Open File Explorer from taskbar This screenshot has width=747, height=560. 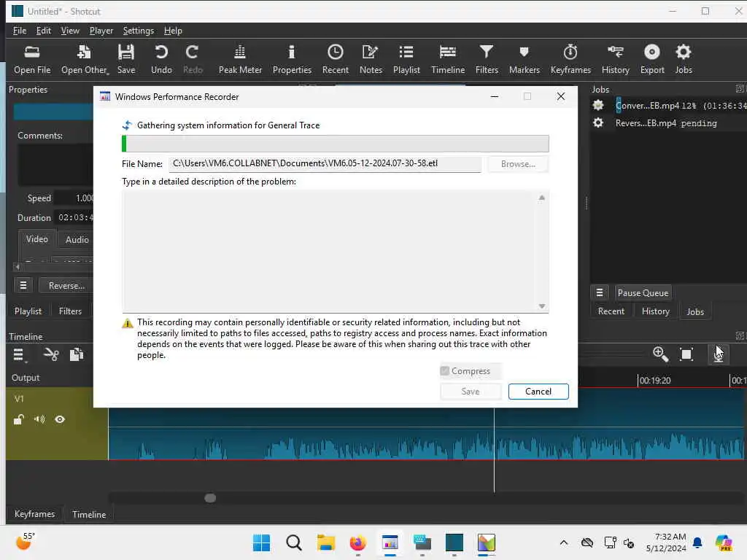click(326, 542)
